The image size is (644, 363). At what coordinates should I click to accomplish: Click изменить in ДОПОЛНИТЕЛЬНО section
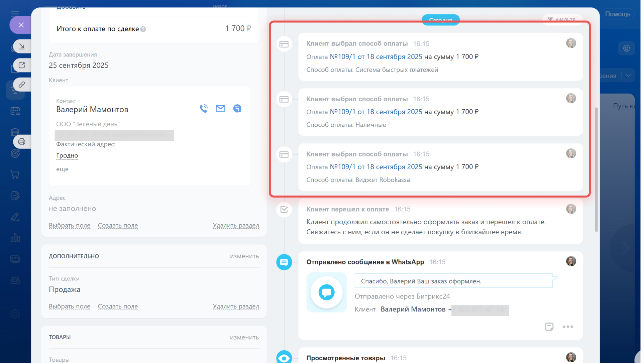244,256
